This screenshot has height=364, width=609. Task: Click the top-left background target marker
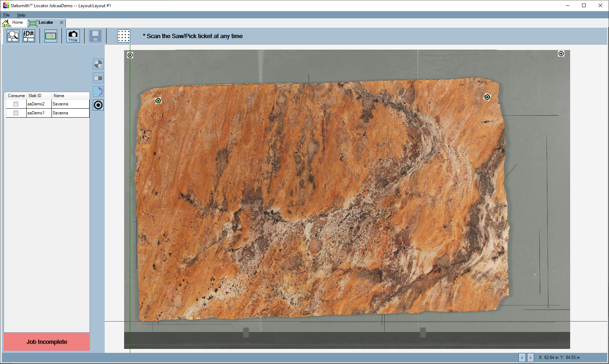(x=130, y=55)
